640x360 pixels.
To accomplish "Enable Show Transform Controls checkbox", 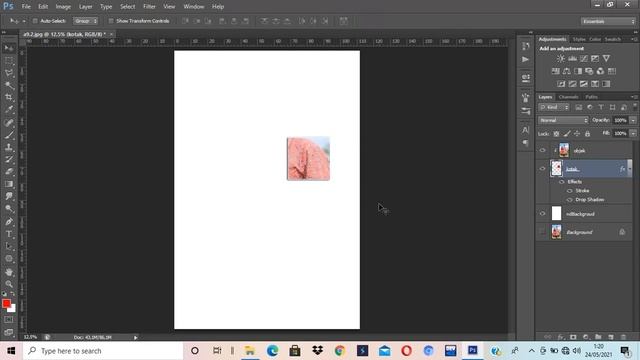I will (x=111, y=21).
